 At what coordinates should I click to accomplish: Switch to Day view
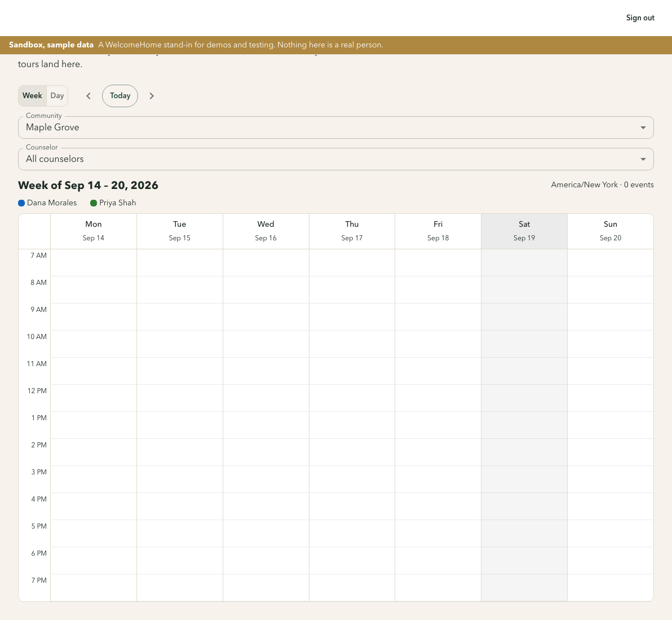(57, 95)
